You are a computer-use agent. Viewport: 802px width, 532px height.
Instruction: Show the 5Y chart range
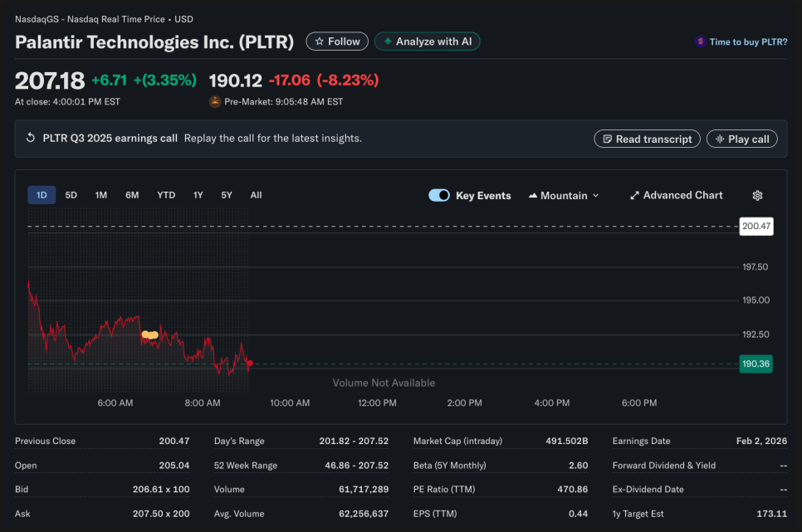[x=227, y=195]
